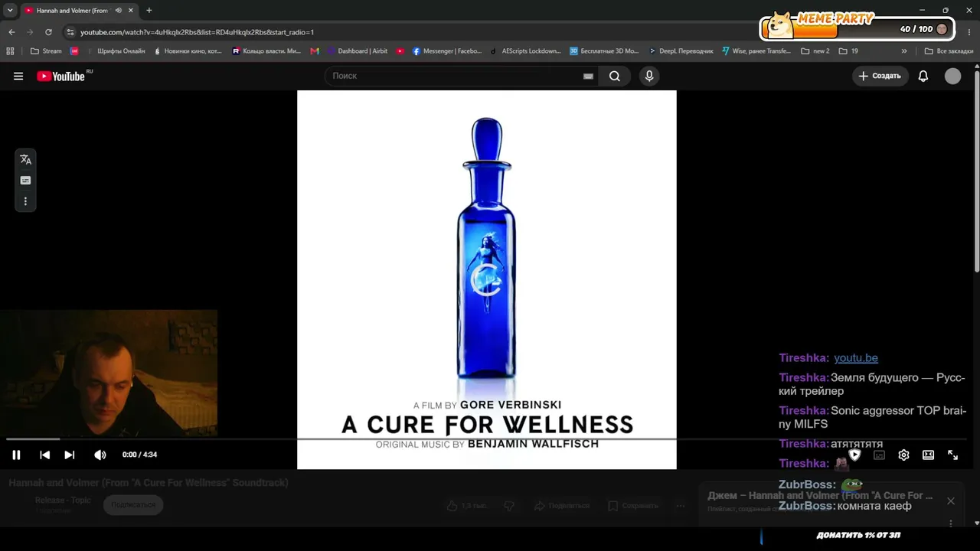Click the search magnifier button

[x=615, y=76]
